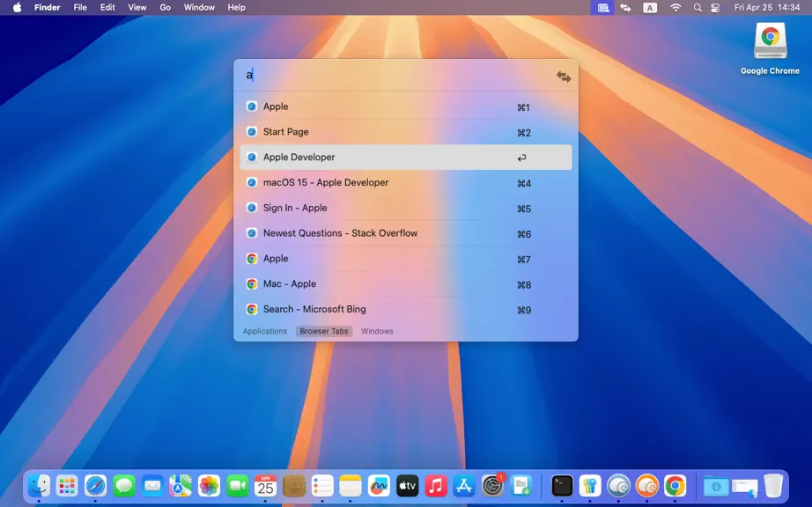Open the Downloads folder in the Dock
Image resolution: width=812 pixels, height=507 pixels.
[716, 486]
